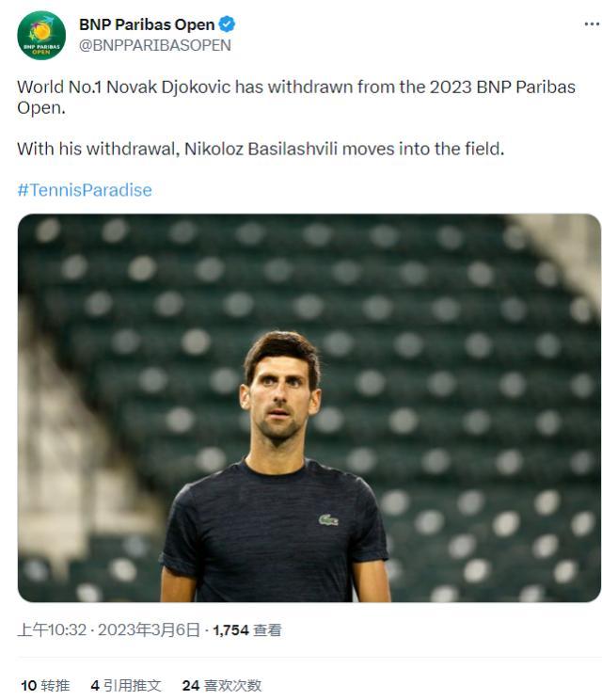Click the blue verified badge
This screenshot has height=700, width=602.
[x=228, y=25]
